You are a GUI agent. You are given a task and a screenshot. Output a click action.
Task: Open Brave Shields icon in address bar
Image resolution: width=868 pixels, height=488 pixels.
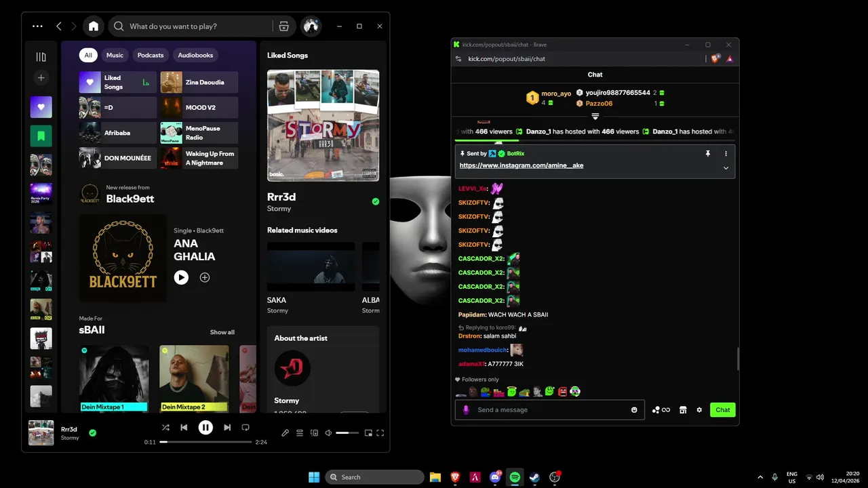tap(715, 59)
